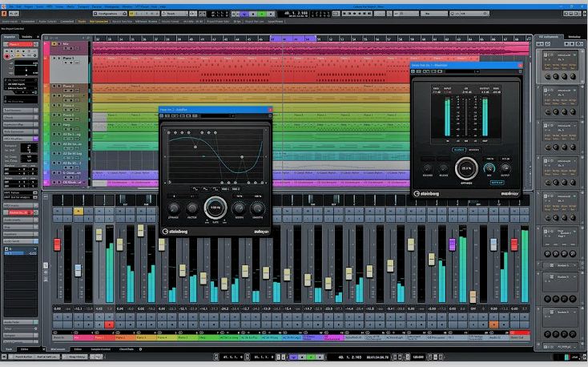Open the Transport menu
Image resolution: width=588 pixels, height=367 pixels.
[83, 6]
